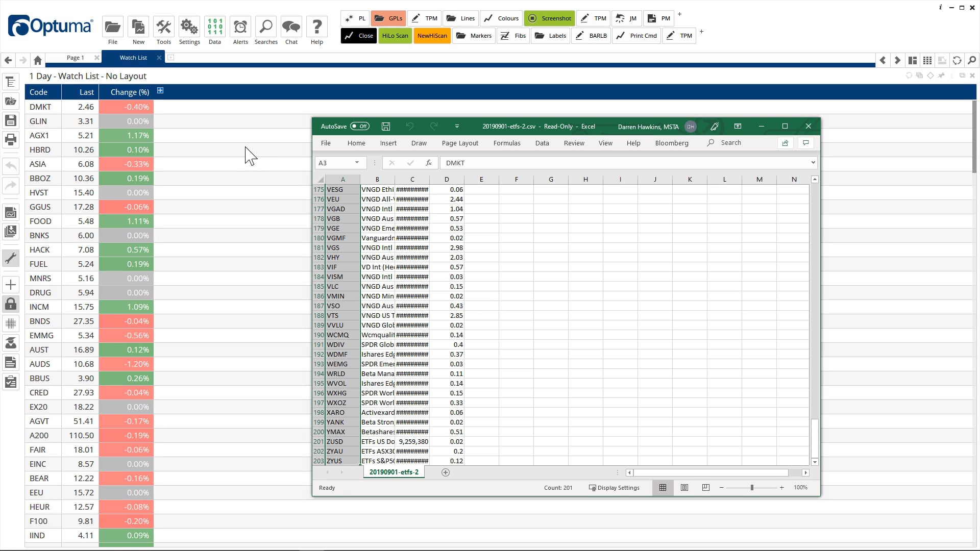Open Excel Name Box dropdown arrow
This screenshot has height=551, width=980.
pyautogui.click(x=357, y=163)
